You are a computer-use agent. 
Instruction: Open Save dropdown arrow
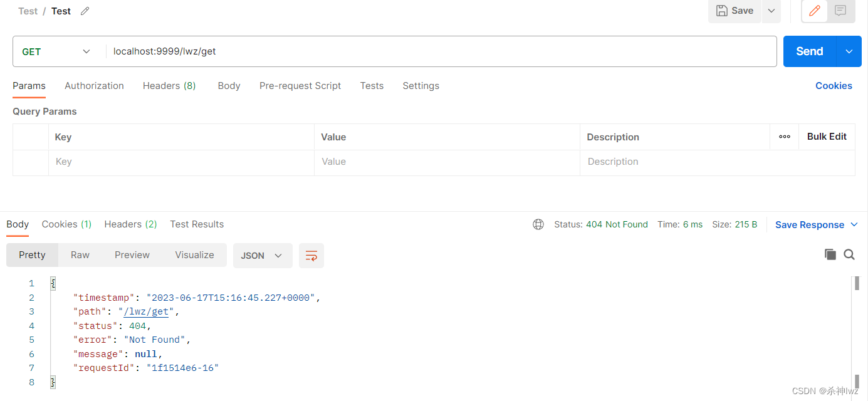[x=771, y=11]
